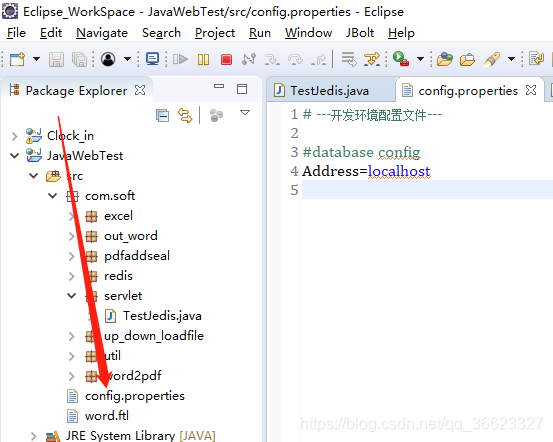Open the JBolt menu
The width and height of the screenshot is (553, 442).
(360, 33)
